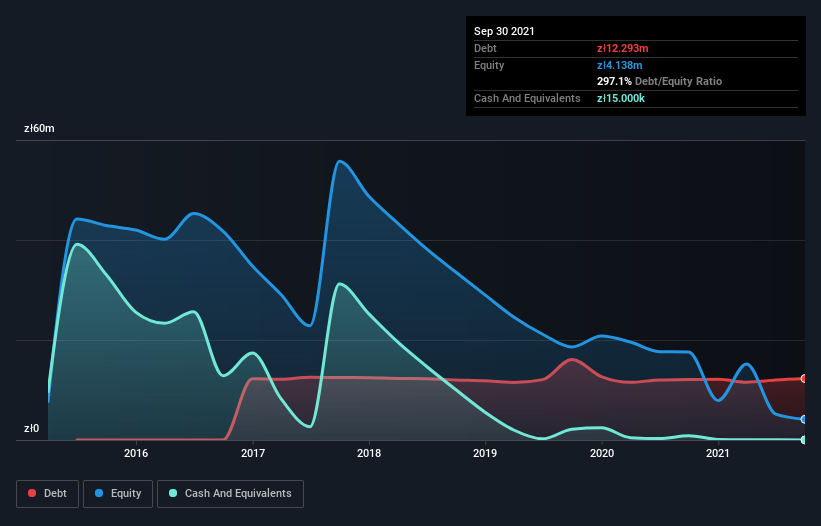
Task: Toggle Cash And Equivalents legend button
Action: (x=230, y=494)
